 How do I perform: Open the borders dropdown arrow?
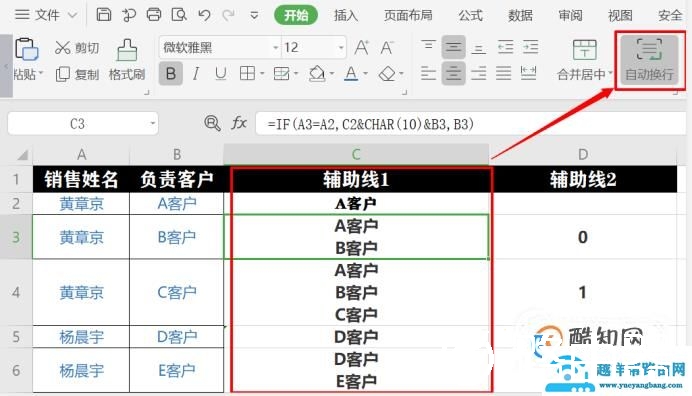262,73
